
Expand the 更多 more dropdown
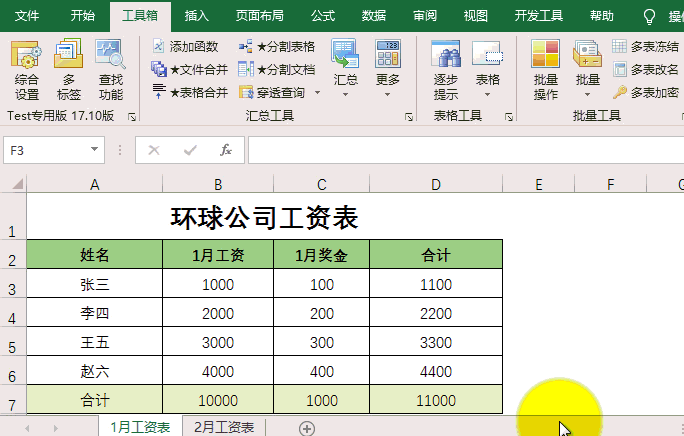click(388, 82)
